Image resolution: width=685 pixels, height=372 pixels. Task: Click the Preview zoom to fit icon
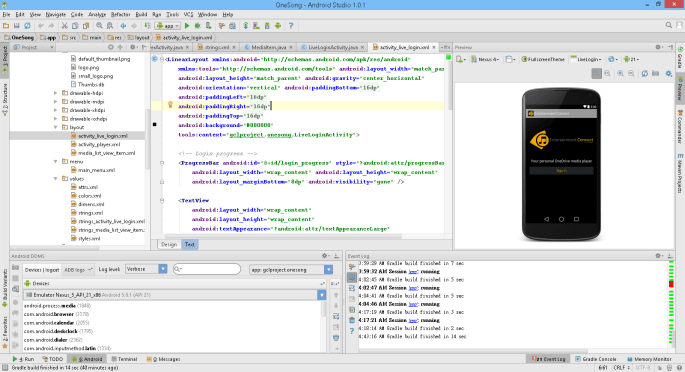pyautogui.click(x=596, y=73)
